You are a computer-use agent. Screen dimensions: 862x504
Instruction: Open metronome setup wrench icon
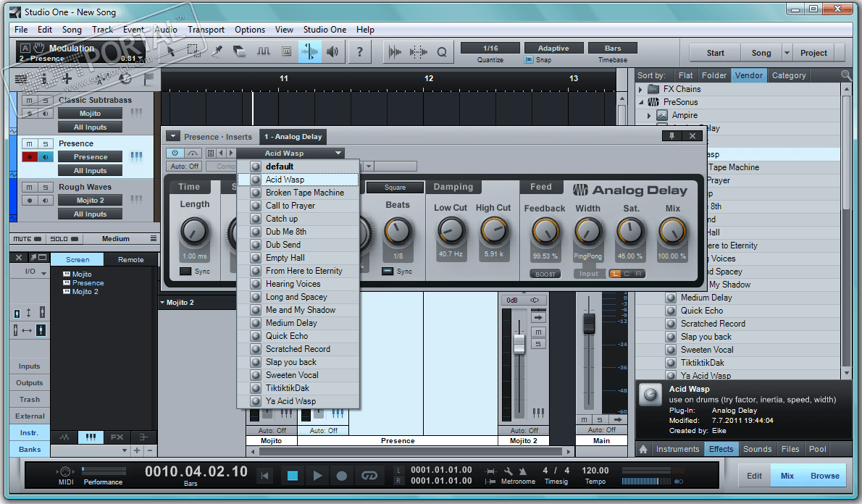509,471
